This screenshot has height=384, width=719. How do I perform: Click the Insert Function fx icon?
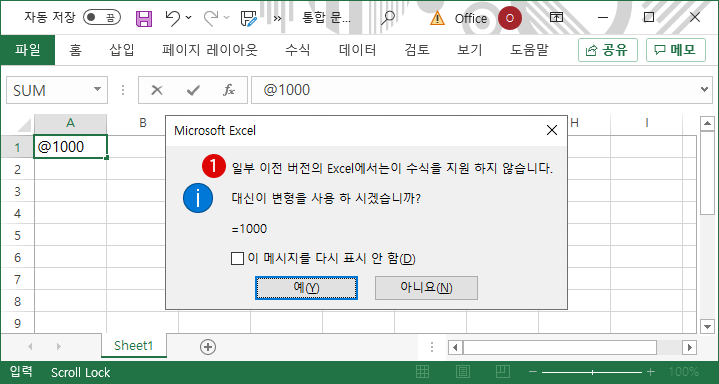[x=228, y=90]
